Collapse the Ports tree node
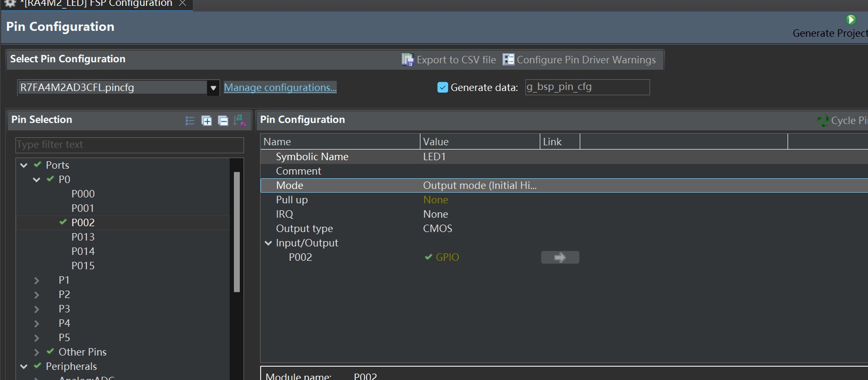Image resolution: width=868 pixels, height=380 pixels. coord(24,166)
